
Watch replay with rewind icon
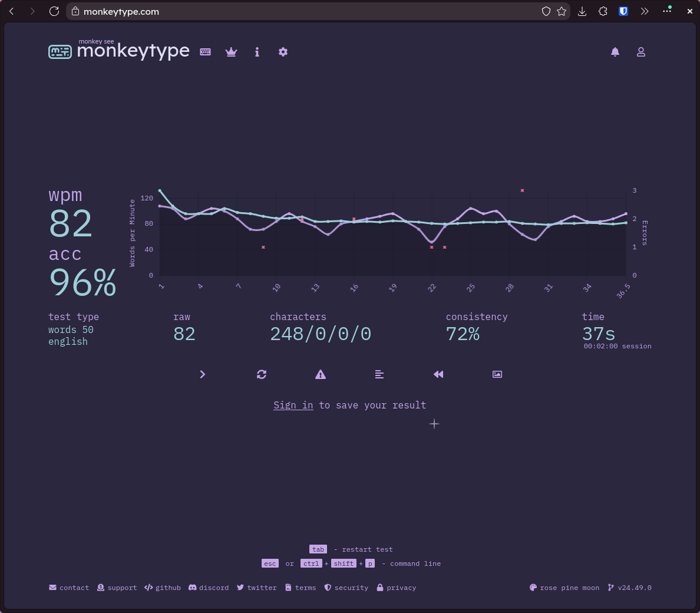(438, 374)
